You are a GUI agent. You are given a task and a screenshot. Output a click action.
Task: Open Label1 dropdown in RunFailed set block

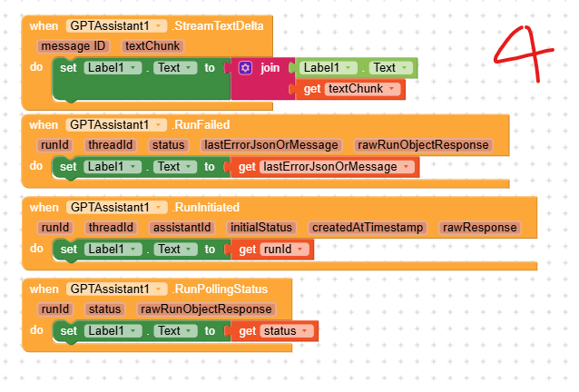[113, 167]
